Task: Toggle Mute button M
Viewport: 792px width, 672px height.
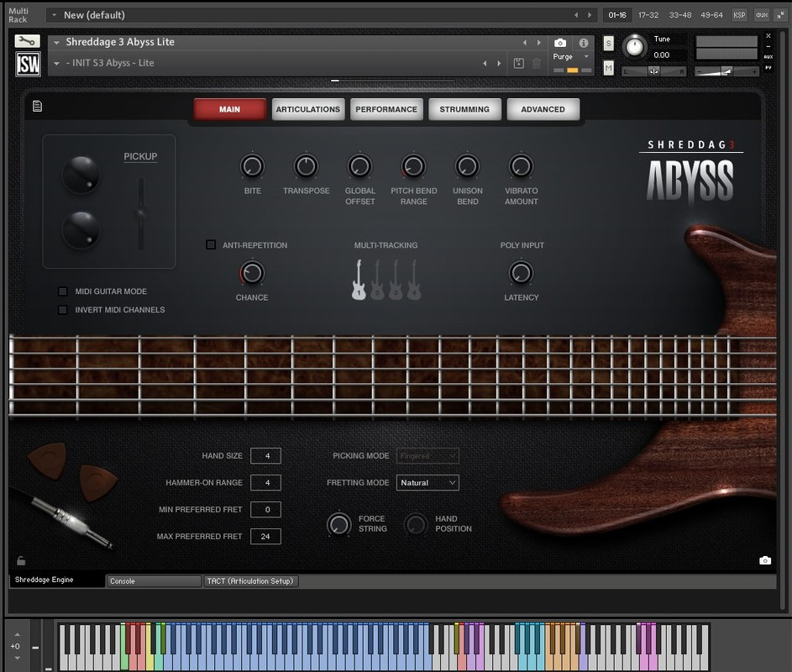Action: (608, 67)
